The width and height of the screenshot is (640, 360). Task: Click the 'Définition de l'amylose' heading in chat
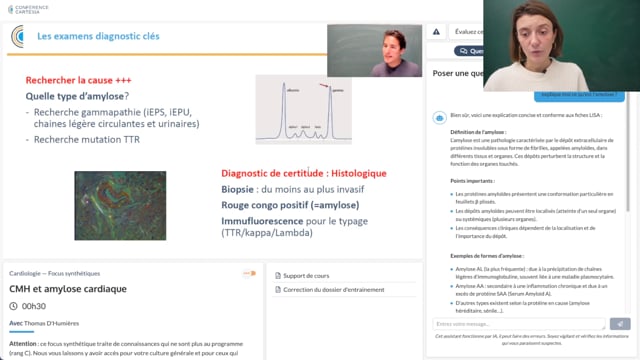pyautogui.click(x=478, y=132)
